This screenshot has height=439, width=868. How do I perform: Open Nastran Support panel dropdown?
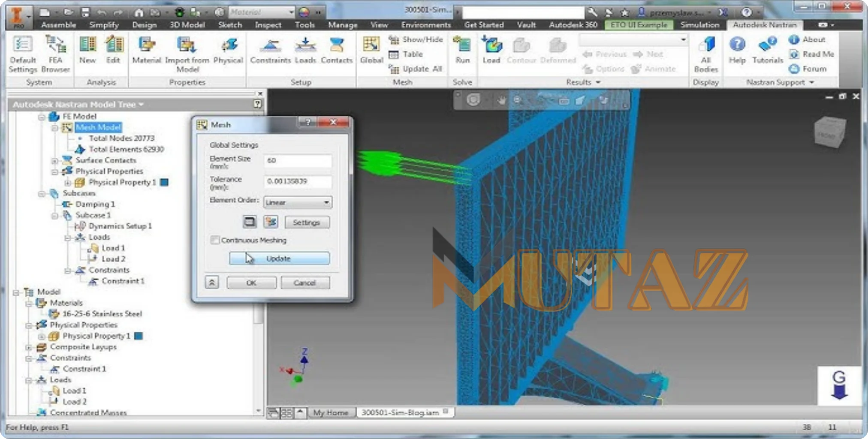click(x=811, y=82)
